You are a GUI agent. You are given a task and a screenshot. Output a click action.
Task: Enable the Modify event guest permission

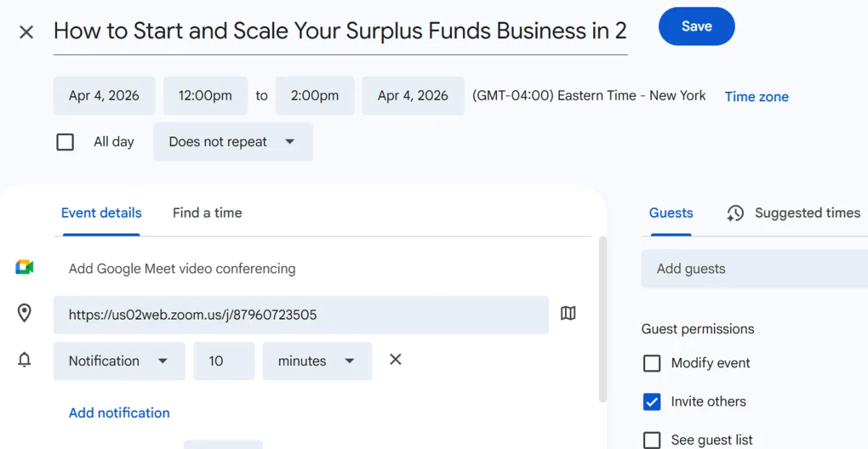click(x=652, y=363)
